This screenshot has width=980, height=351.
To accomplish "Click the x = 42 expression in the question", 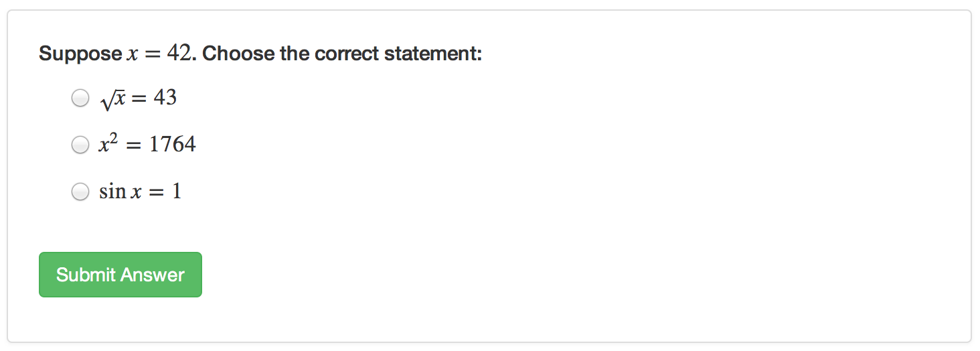I will pos(159,54).
